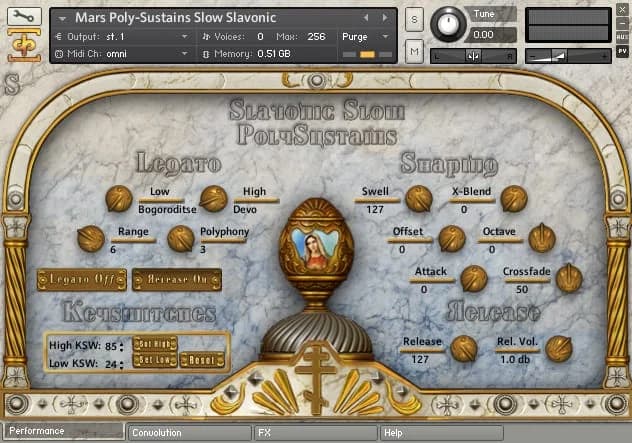The image size is (632, 443).
Task: Click the Tune knob
Action: click(x=448, y=24)
